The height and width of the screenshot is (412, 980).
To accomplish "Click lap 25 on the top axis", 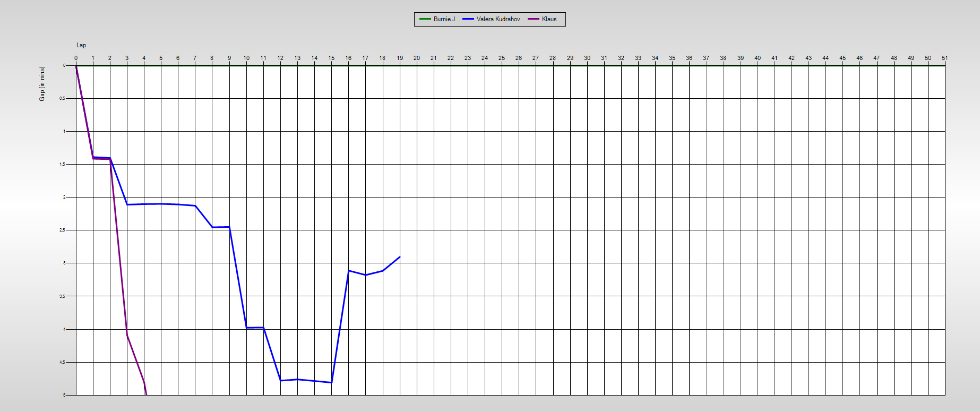I will click(x=502, y=58).
